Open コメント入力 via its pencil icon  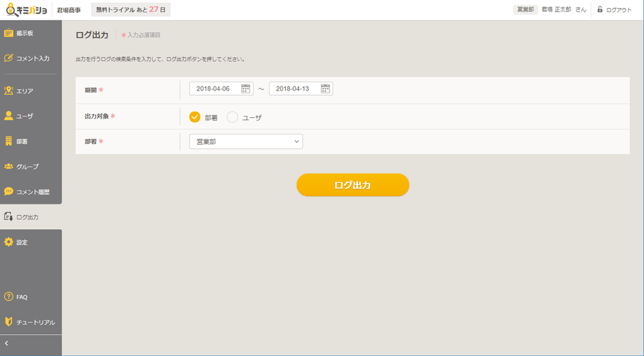pos(9,58)
